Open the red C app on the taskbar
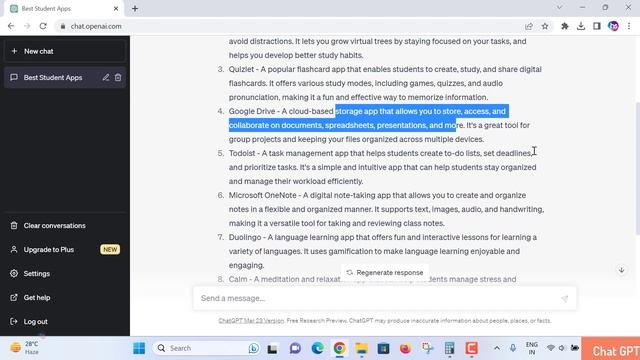The width and height of the screenshot is (640, 360). pos(471,348)
